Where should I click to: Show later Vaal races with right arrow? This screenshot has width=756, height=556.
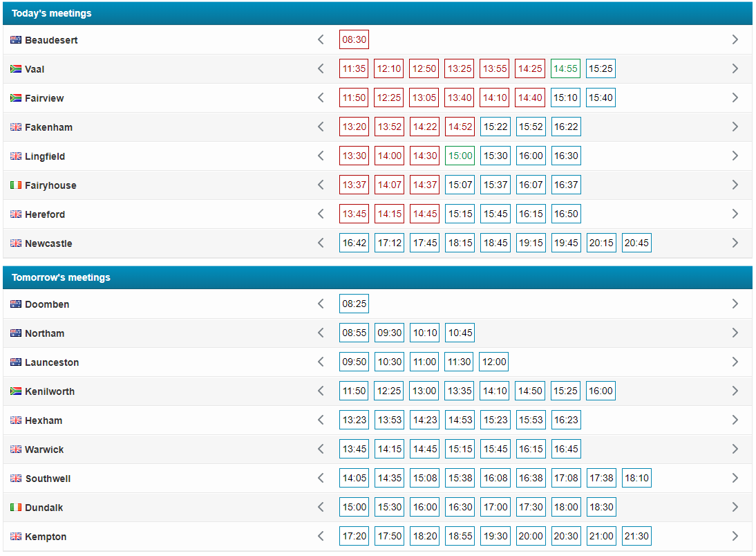[735, 68]
